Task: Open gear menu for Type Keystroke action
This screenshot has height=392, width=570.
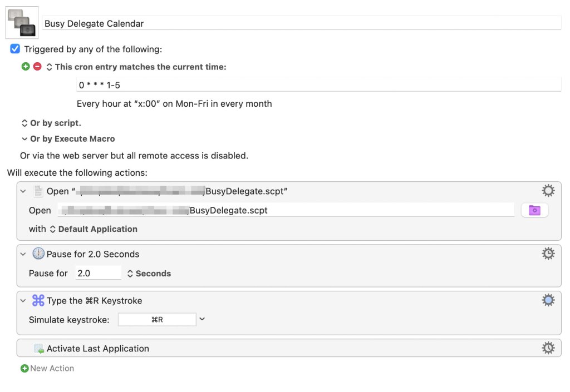Action: tap(548, 301)
